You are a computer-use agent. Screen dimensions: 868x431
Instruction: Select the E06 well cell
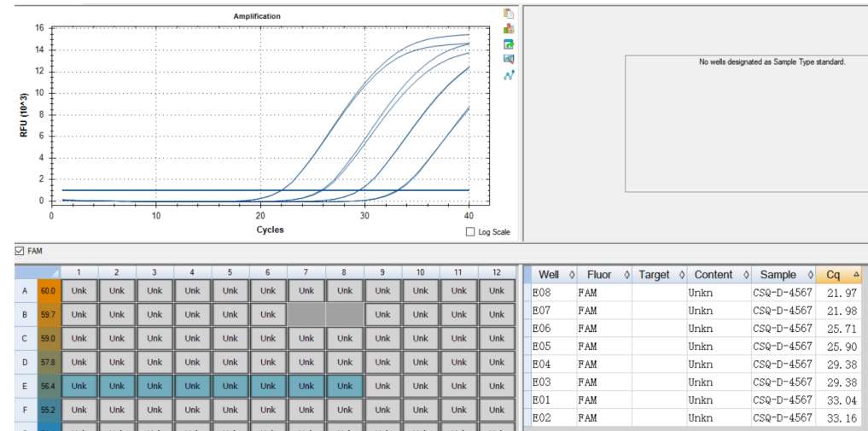pos(556,329)
